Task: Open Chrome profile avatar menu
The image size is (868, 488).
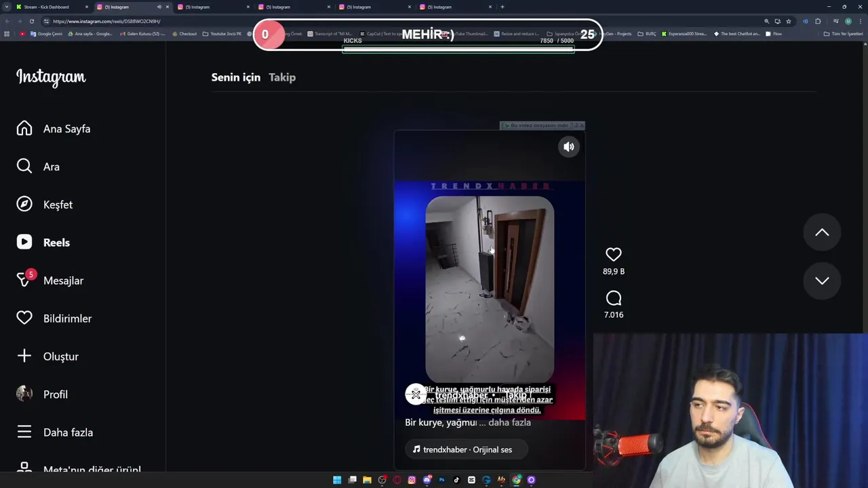Action: tap(848, 21)
